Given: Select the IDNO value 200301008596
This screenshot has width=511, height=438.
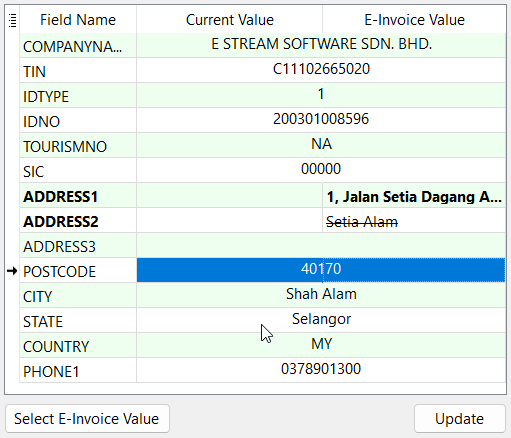Looking at the screenshot, I should (x=321, y=119).
